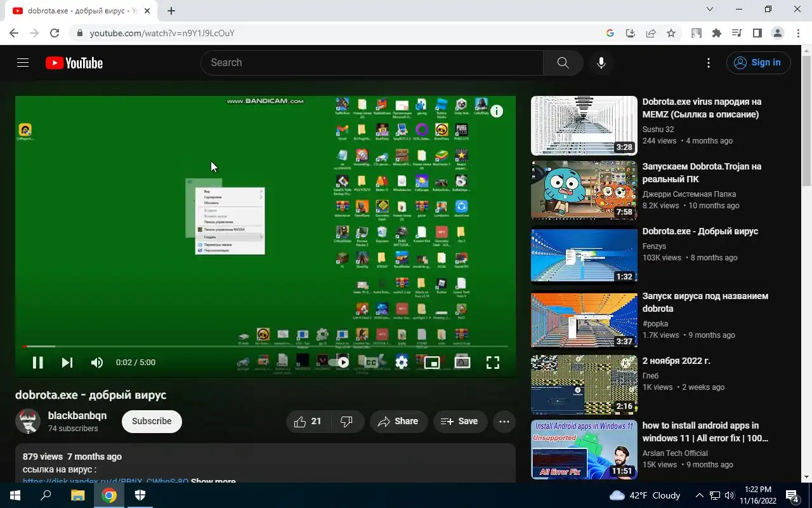Open player settings gear
Viewport: 812px width, 508px height.
pos(402,363)
